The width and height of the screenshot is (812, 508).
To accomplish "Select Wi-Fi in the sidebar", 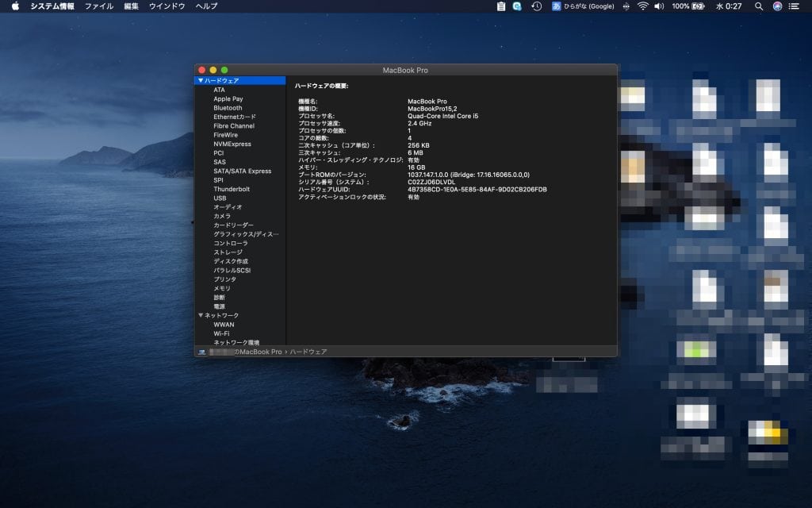I will click(x=221, y=334).
